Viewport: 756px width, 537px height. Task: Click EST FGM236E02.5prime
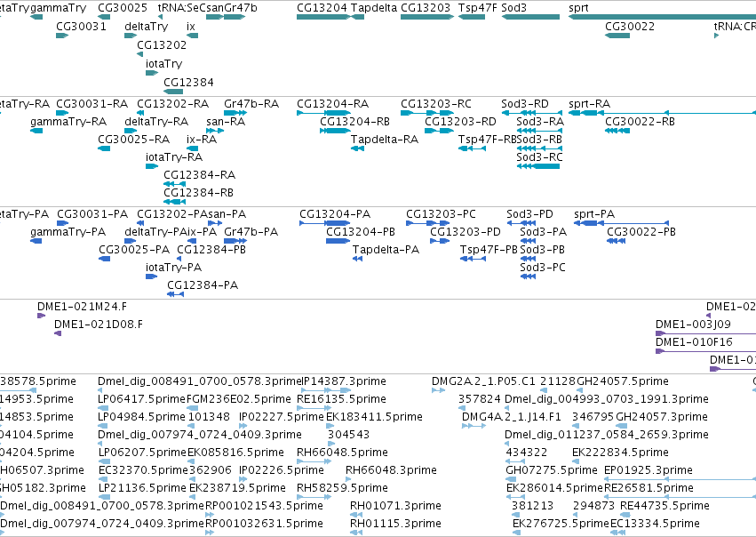(x=239, y=399)
